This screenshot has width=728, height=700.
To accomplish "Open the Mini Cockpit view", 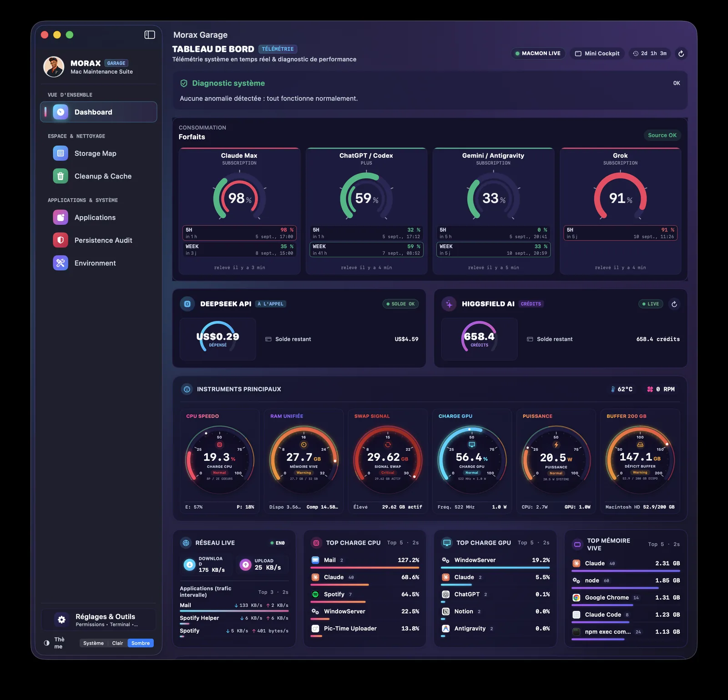I will 597,54.
